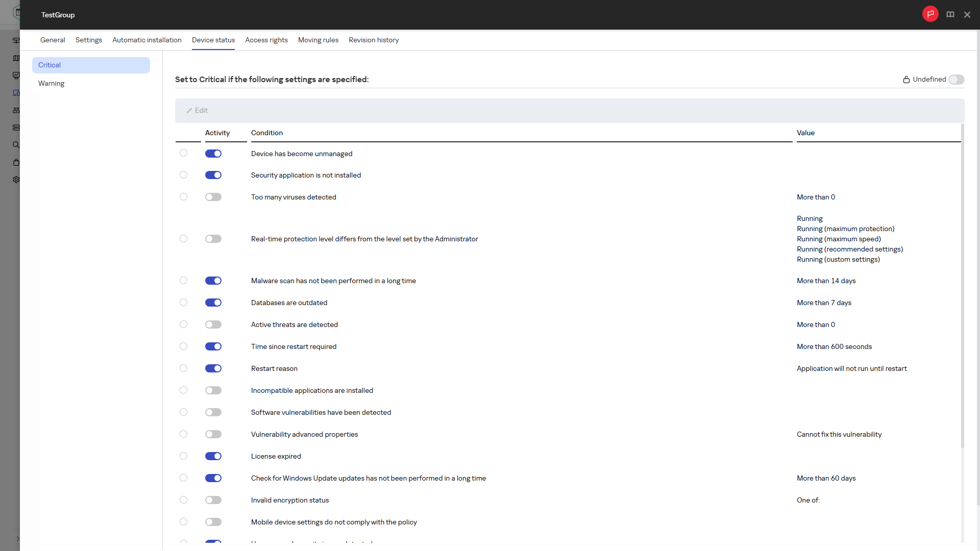This screenshot has height=551, width=980.
Task: Click the 'More than 14 days' value
Action: pos(826,281)
